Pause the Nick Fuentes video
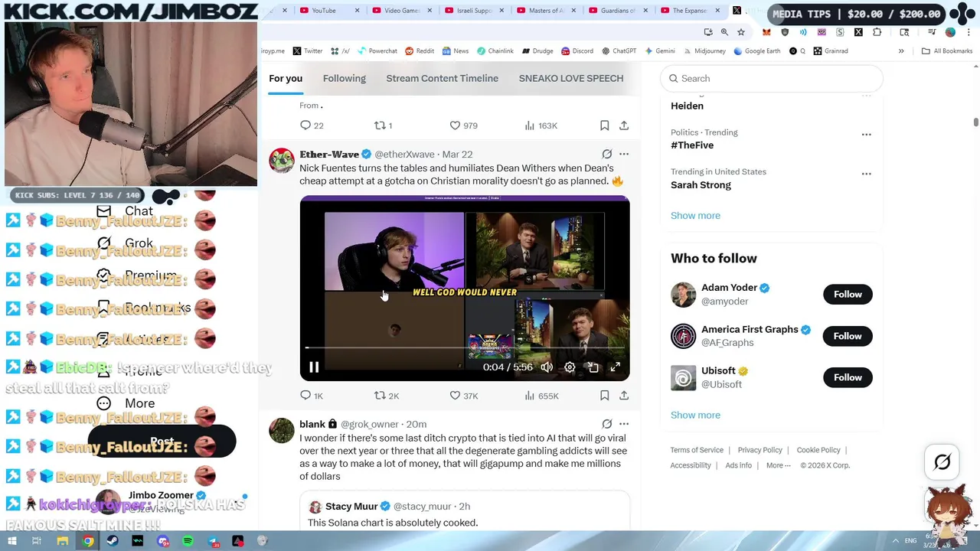The width and height of the screenshot is (980, 551). point(314,367)
